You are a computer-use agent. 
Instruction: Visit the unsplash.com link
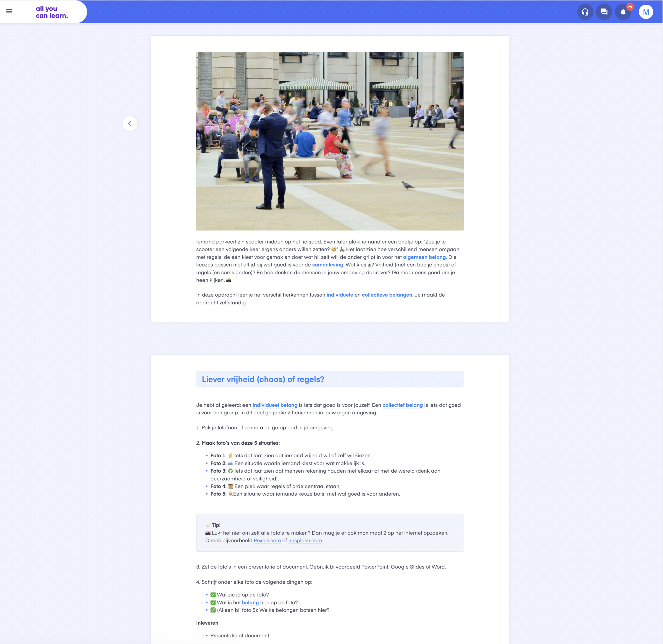tap(305, 540)
